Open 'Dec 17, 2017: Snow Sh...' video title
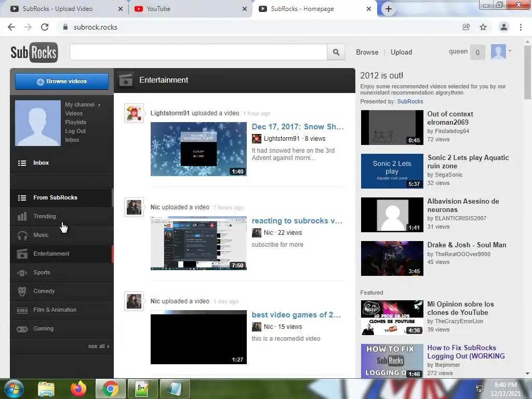532x399 pixels. (x=298, y=127)
